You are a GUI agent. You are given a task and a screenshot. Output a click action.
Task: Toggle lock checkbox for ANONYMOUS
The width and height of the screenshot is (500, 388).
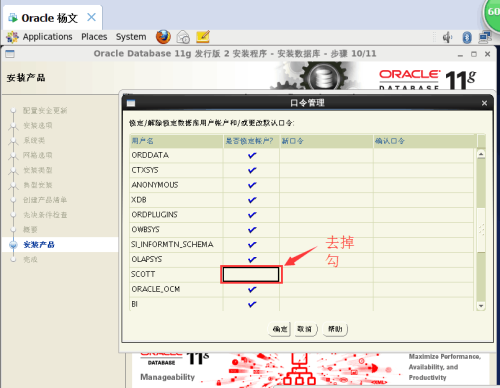pos(252,185)
